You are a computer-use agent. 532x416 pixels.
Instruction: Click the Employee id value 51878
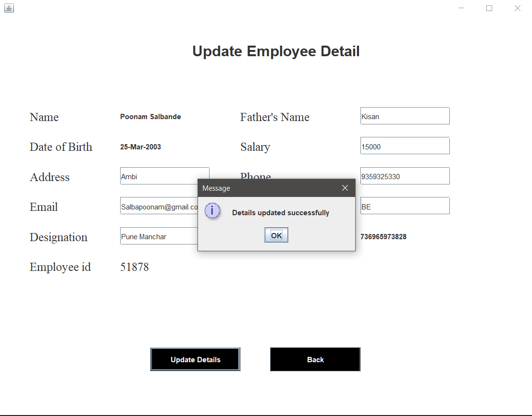pyautogui.click(x=135, y=267)
